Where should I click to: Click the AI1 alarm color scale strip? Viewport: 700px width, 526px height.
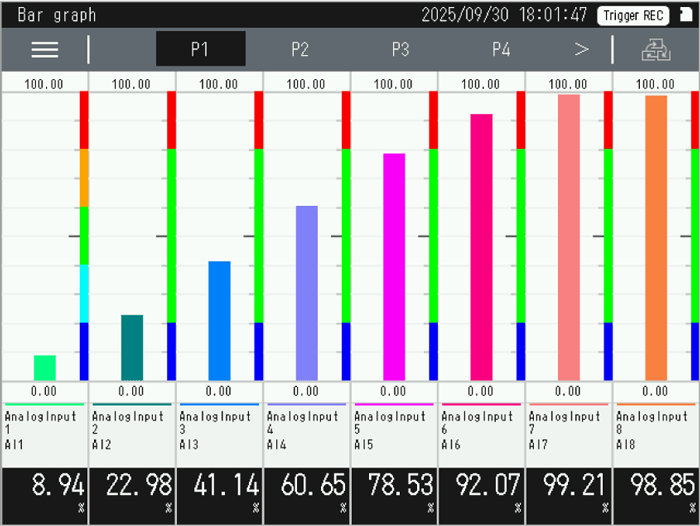pyautogui.click(x=84, y=236)
